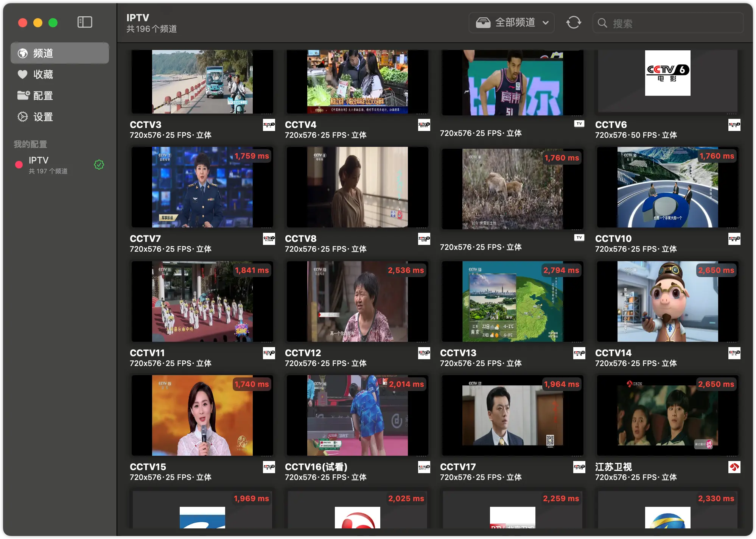Click the 共196个频道 header subtitle

[x=152, y=29]
